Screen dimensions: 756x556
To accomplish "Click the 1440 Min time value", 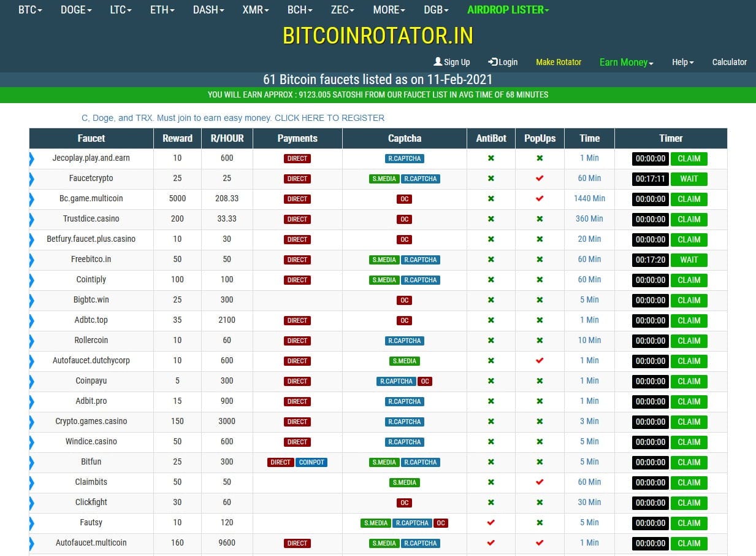I will [x=589, y=198].
